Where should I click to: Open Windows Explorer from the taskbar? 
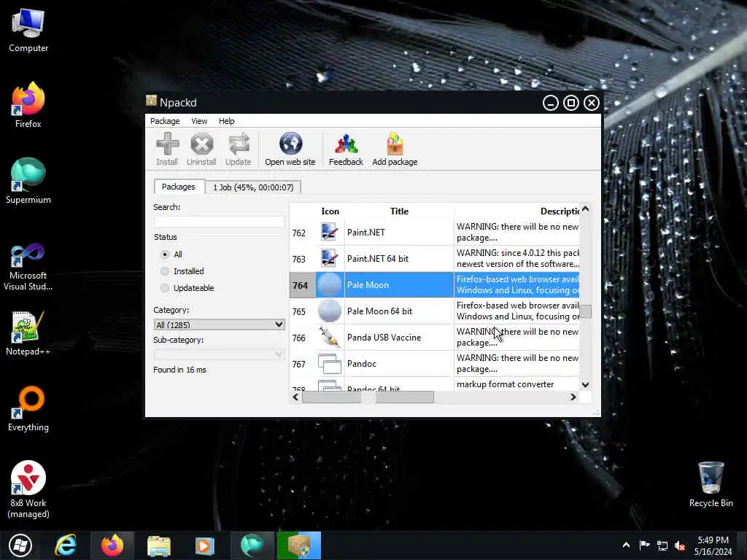(158, 545)
